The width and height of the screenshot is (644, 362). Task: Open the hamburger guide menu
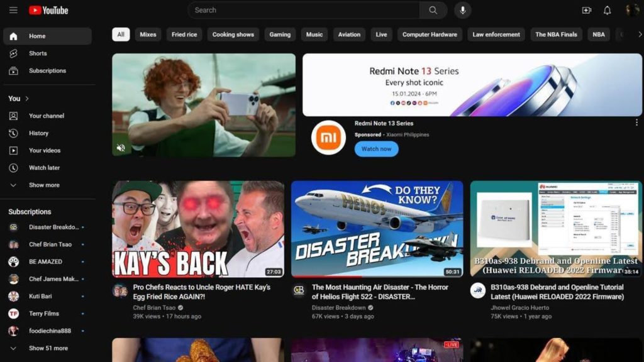pyautogui.click(x=13, y=10)
